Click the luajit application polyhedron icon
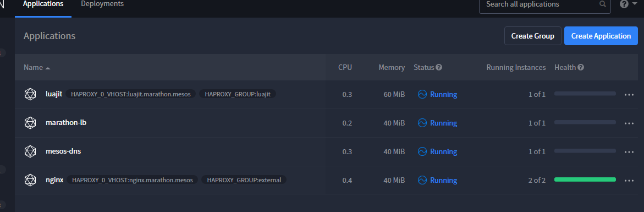644x212 pixels. click(x=30, y=94)
